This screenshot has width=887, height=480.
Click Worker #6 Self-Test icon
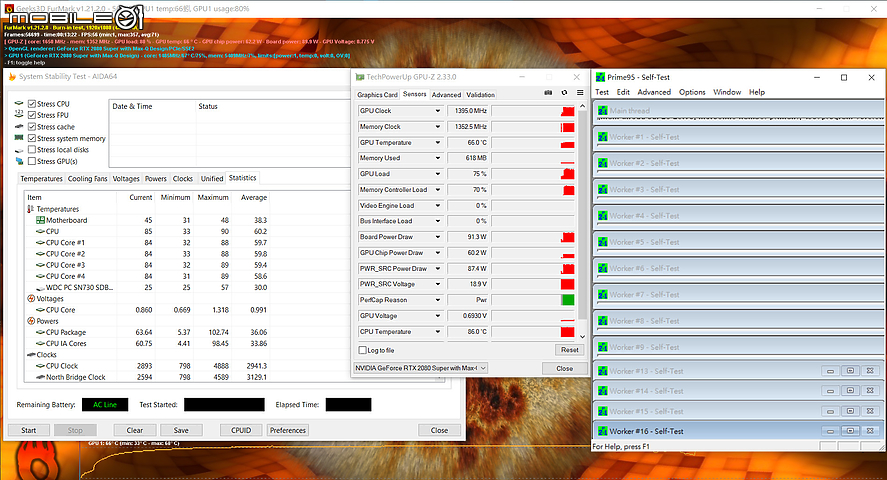(602, 269)
